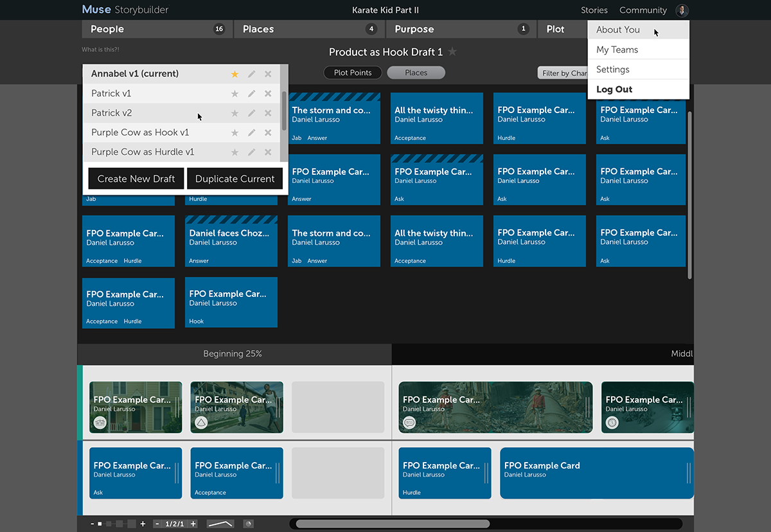Open My Teams from the user menu
Image resolution: width=771 pixels, height=532 pixels.
[x=639, y=49]
